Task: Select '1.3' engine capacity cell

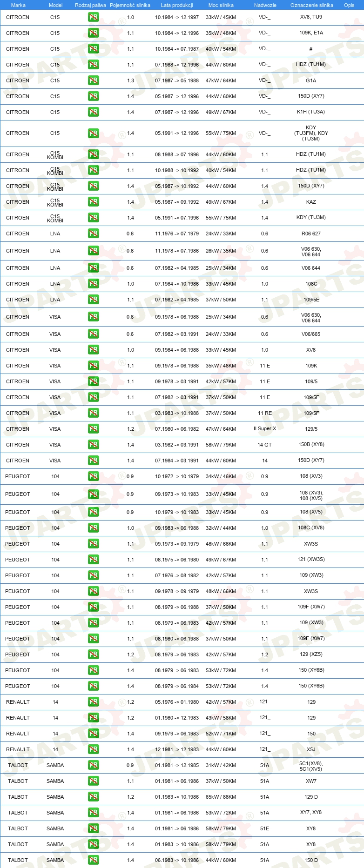Action: click(x=130, y=80)
